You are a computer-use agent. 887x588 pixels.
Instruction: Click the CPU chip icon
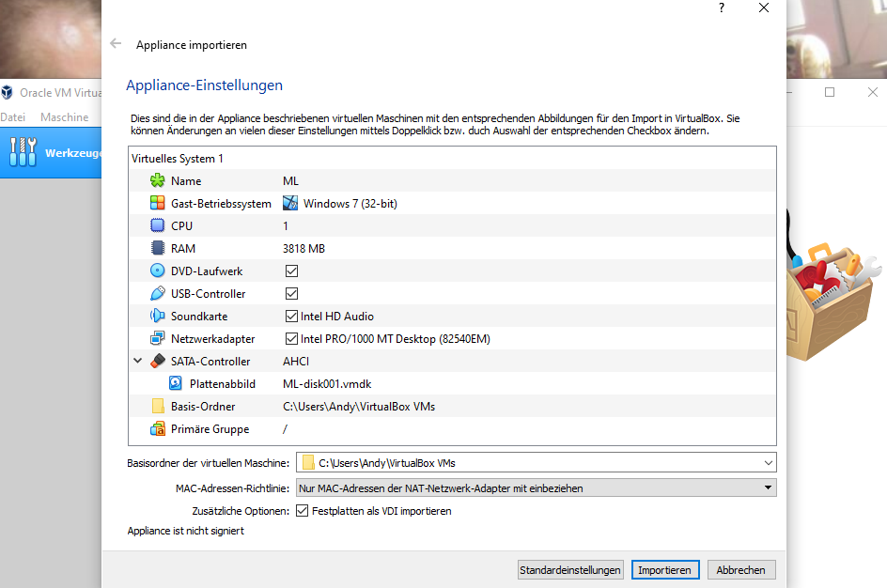coord(157,225)
